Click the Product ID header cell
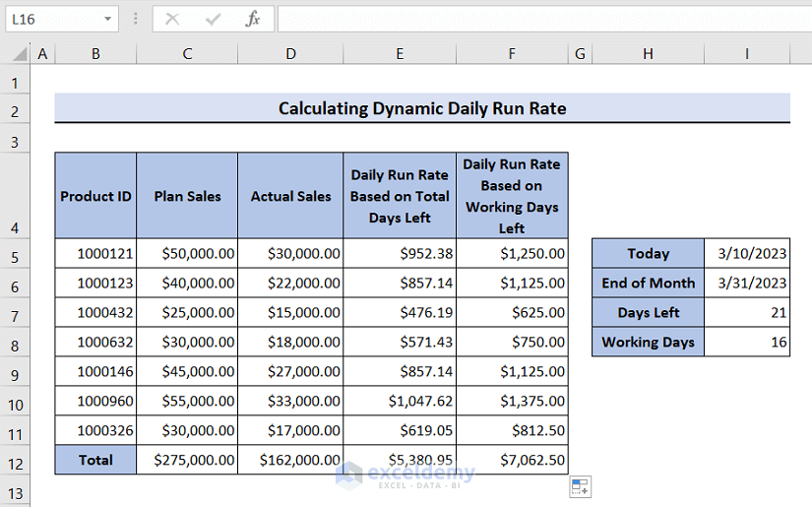Viewport: 812px width, 507px height. (95, 196)
